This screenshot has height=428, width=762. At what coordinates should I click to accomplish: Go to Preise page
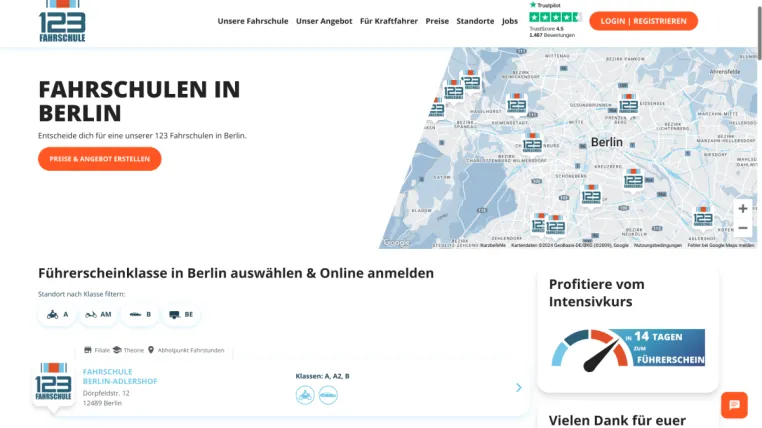(x=437, y=21)
